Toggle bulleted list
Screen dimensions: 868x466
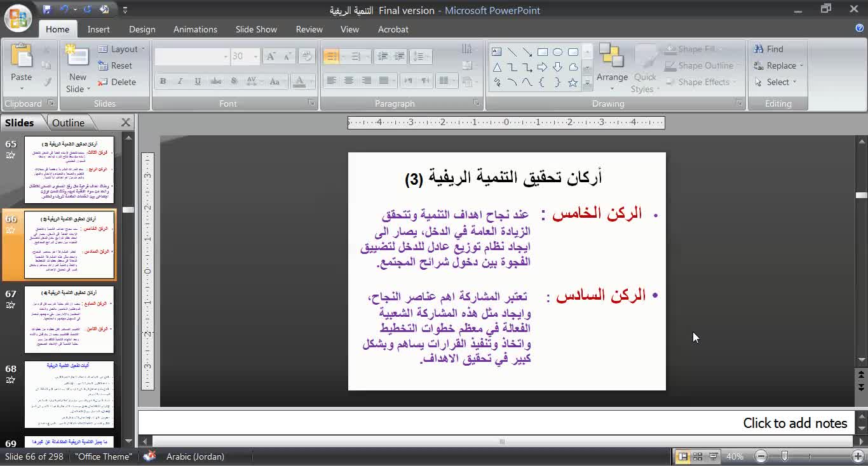tap(331, 57)
